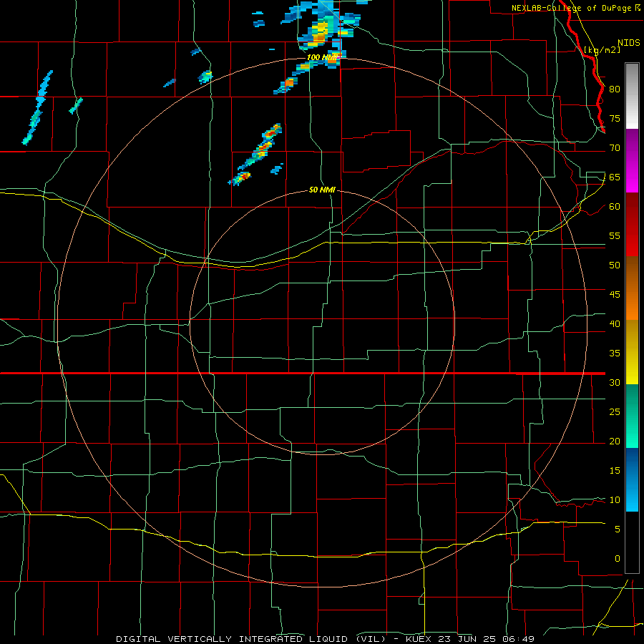Click the 10 value on the VIL scale
This screenshot has height=644, width=644.
[x=615, y=500]
